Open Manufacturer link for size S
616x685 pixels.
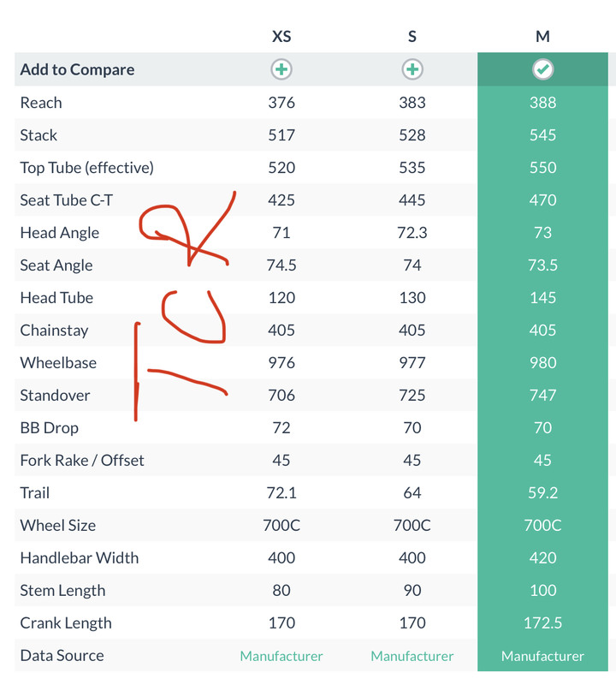412,656
